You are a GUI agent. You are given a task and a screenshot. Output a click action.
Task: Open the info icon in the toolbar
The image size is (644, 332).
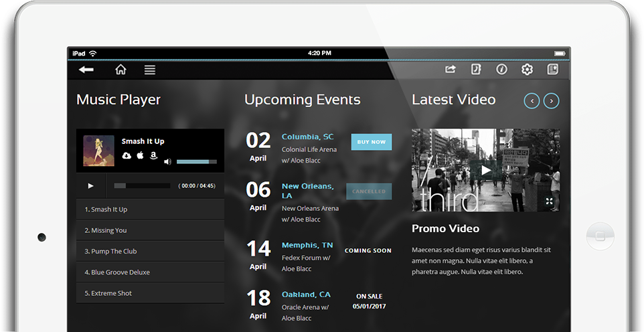501,70
